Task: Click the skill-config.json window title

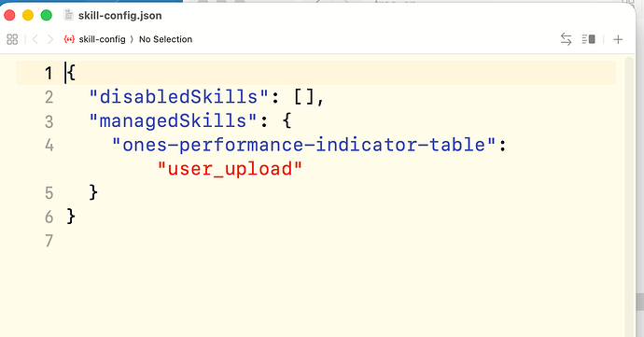Action: [x=119, y=16]
